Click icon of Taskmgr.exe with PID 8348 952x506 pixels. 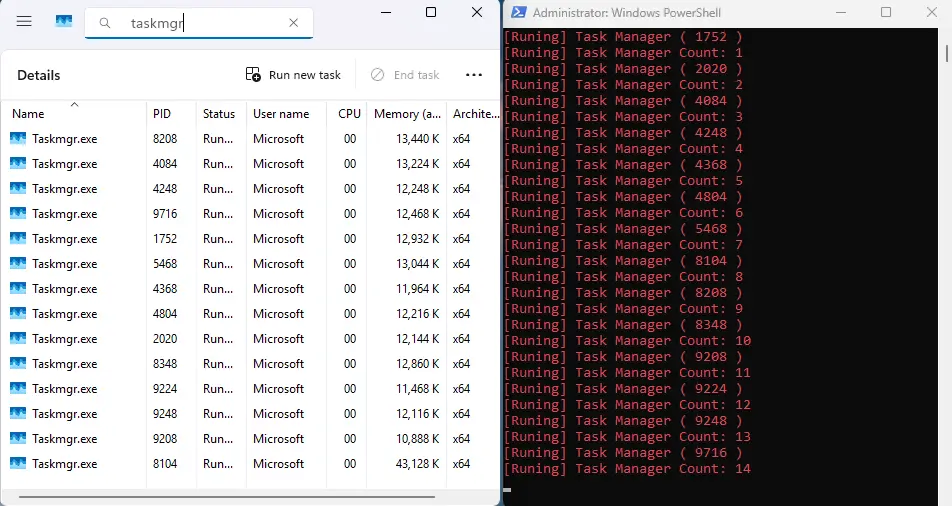pyautogui.click(x=18, y=363)
